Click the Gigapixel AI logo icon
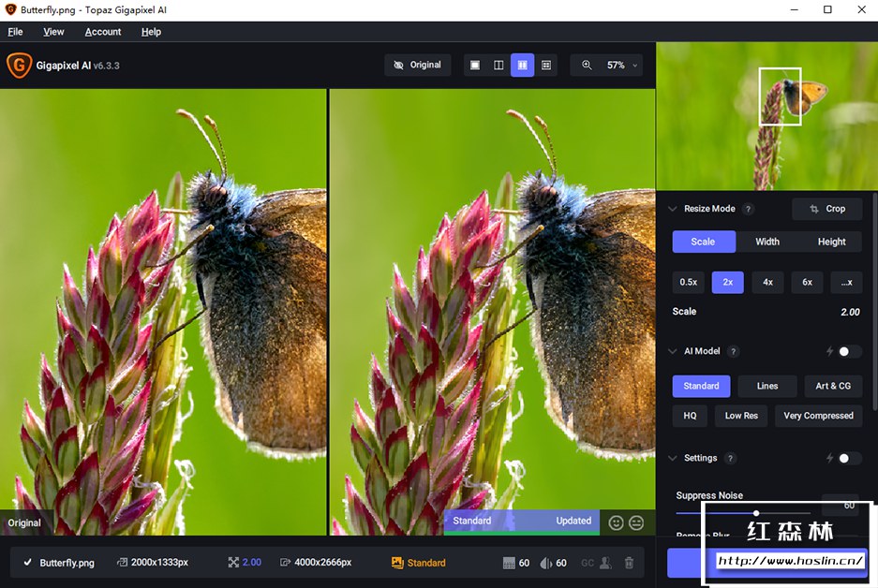 click(x=19, y=66)
